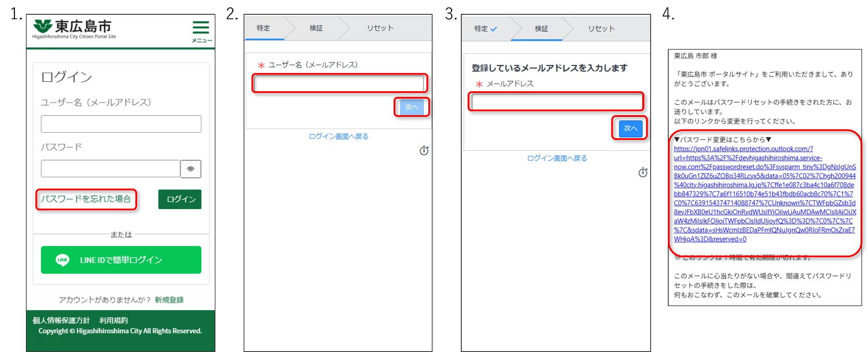Toggle password visibility eye icon
Image resolution: width=868 pixels, height=352 pixels.
coord(191,169)
